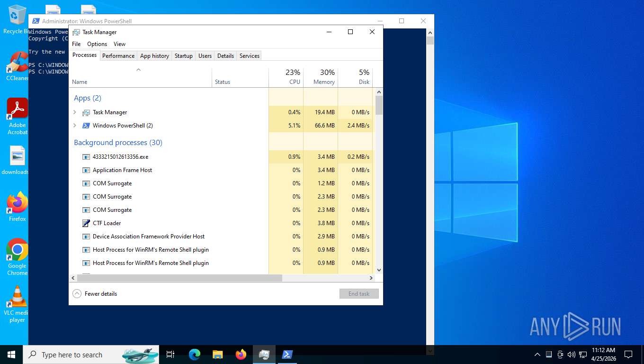Open VLC media player desktop shortcut
The width and height of the screenshot is (644, 364).
coord(17,304)
